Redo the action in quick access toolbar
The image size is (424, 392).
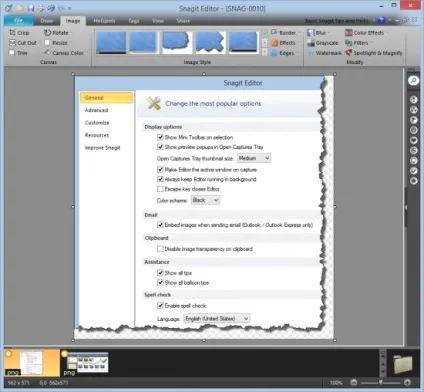[61, 8]
